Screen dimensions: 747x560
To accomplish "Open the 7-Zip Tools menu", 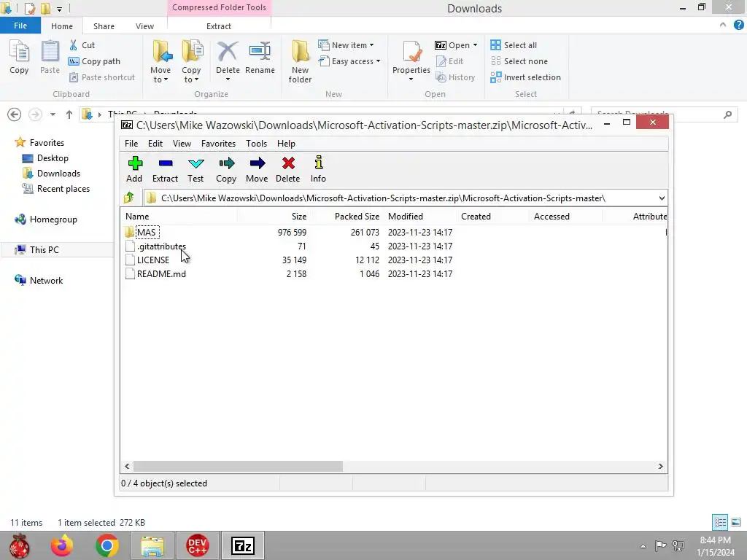I will (x=256, y=144).
